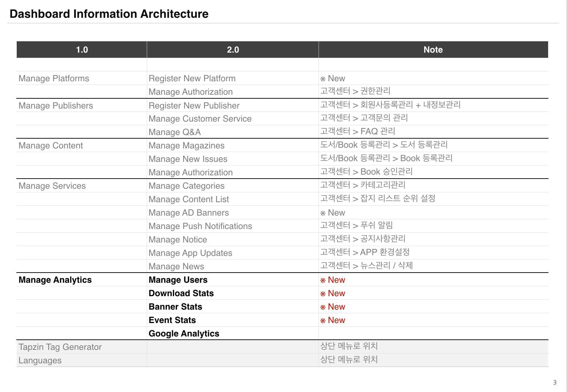Image resolution: width=567 pixels, height=392 pixels.
Task: Select the note '도서/Book 등록관리 > 도서 등록관리'
Action: coord(384,144)
